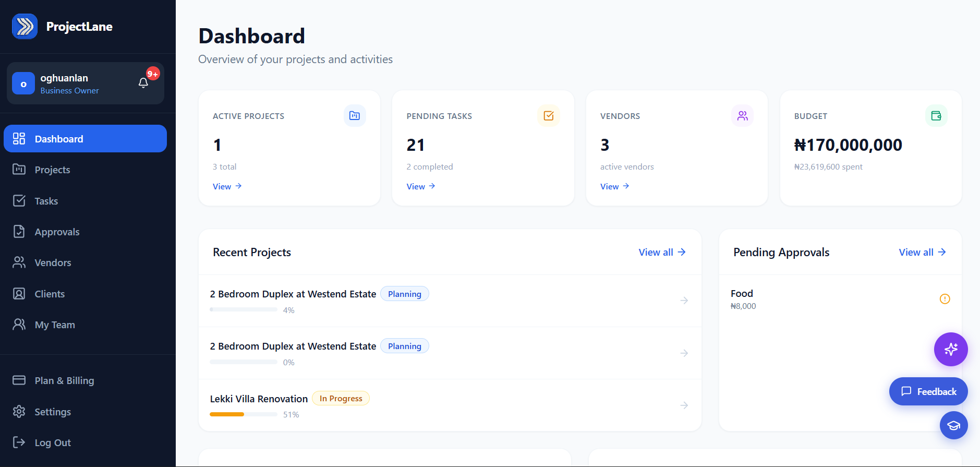Click the oghuanlan user avatar
The height and width of the screenshot is (467, 980).
point(23,83)
